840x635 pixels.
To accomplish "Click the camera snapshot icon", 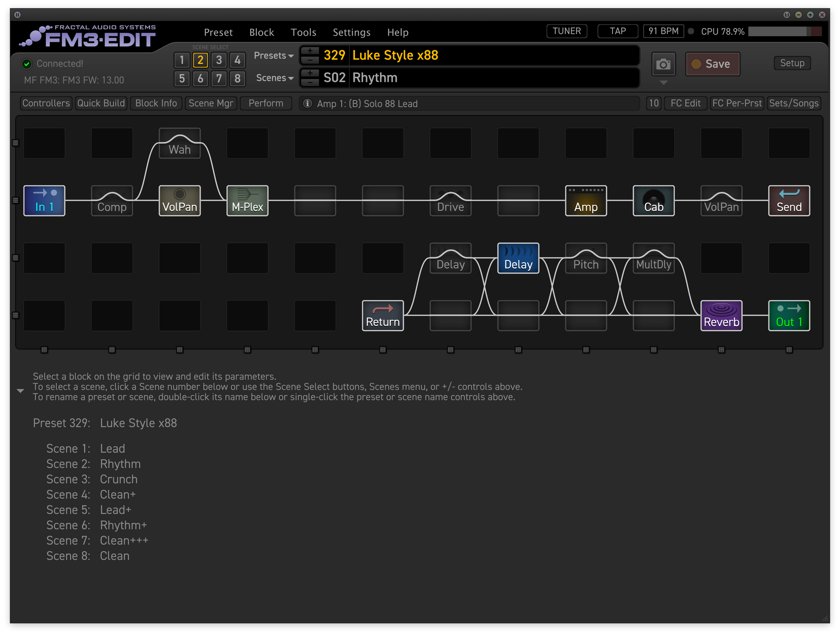I will [x=663, y=64].
